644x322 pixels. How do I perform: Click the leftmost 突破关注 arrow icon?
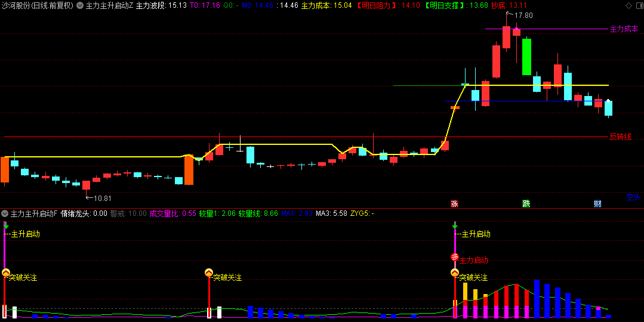(6, 273)
